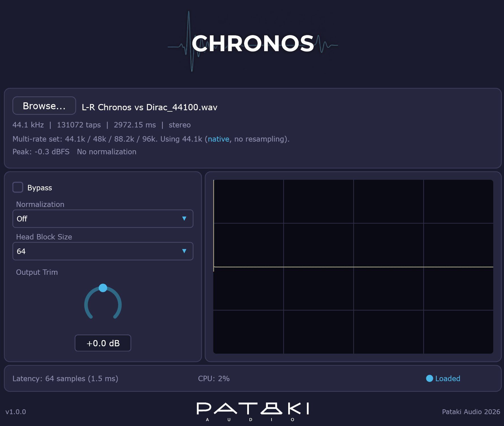Click the Latency: 64 samples status text

65,379
